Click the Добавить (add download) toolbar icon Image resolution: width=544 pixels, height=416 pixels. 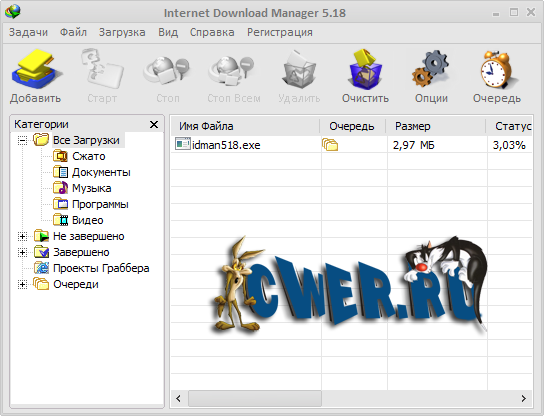coord(36,69)
